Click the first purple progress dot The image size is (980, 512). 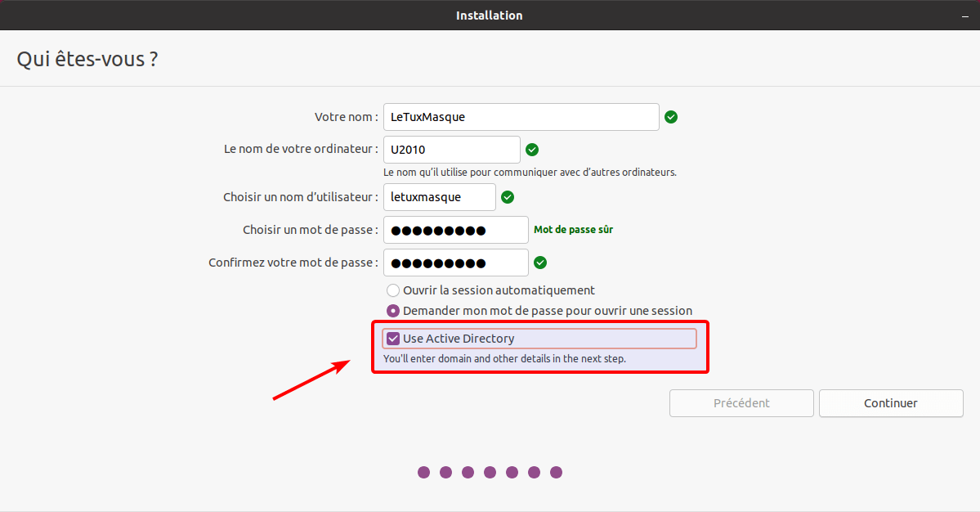(423, 472)
